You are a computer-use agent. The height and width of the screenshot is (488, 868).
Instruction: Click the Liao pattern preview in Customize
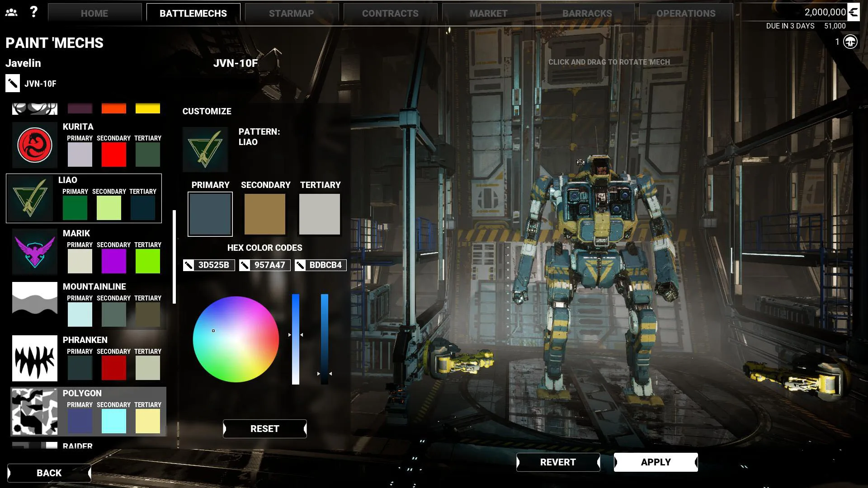point(205,149)
